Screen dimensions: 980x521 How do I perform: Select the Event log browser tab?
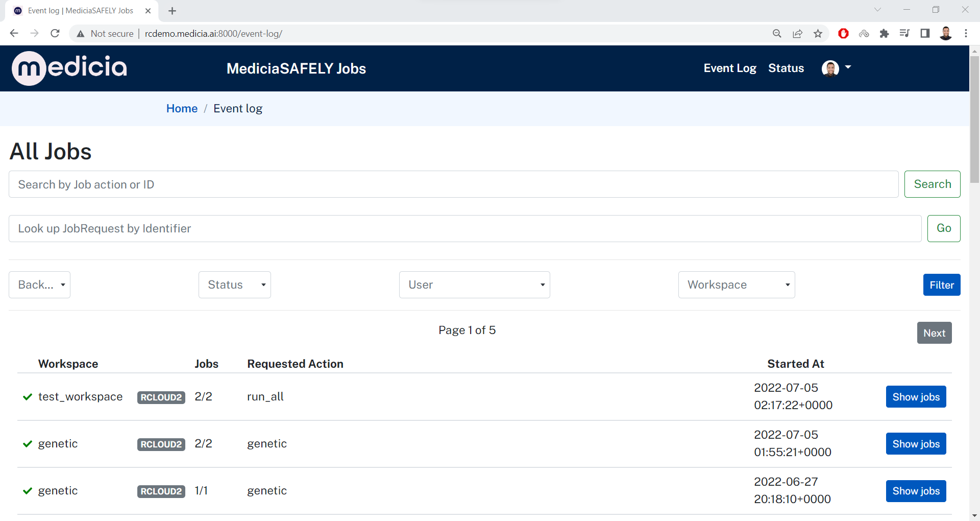[x=82, y=11]
